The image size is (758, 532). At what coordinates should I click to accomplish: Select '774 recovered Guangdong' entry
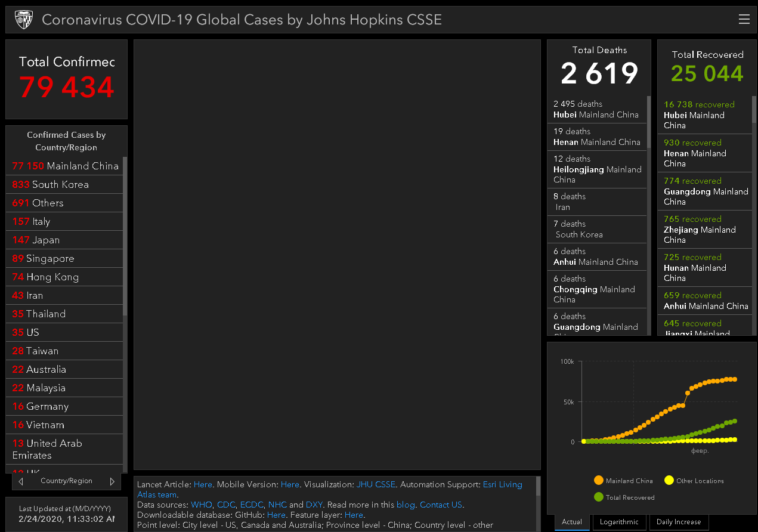pos(705,191)
